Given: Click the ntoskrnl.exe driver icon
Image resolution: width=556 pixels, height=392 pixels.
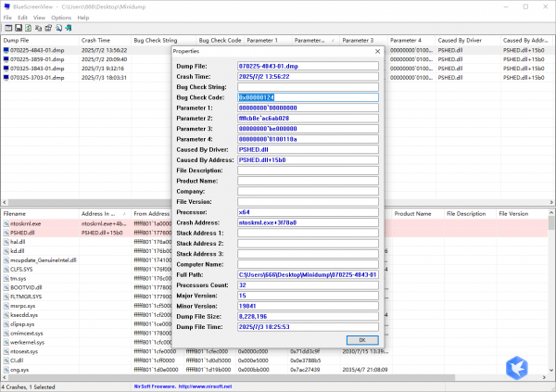Looking at the screenshot, I should point(6,223).
